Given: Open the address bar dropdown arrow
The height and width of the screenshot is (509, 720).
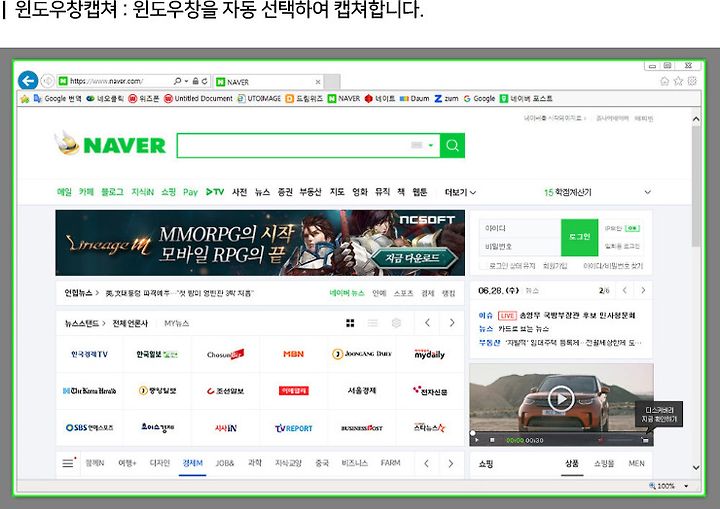Looking at the screenshot, I should click(186, 81).
